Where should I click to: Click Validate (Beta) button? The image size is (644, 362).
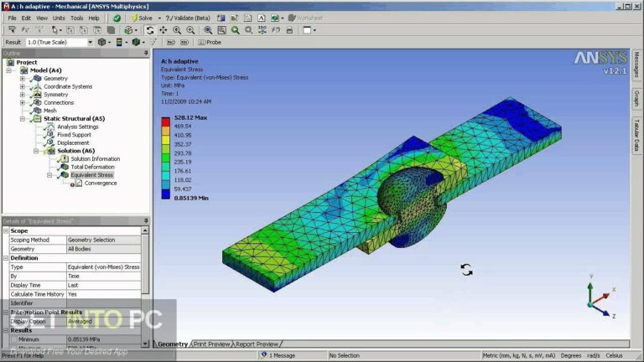[188, 18]
